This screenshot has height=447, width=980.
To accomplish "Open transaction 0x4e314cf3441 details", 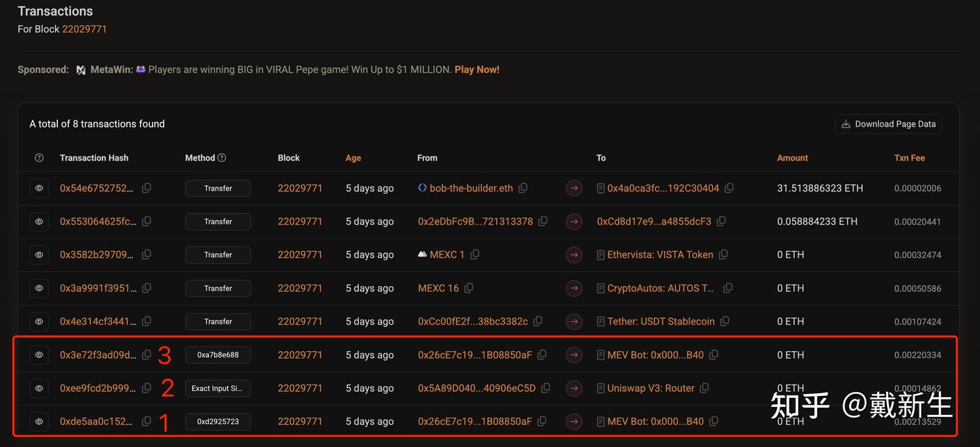I will pos(98,322).
